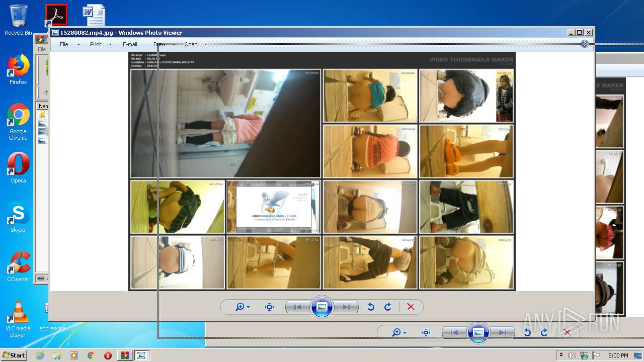This screenshot has width=644, height=362.
Task: Show hidden tray icons arrow
Action: (561, 355)
